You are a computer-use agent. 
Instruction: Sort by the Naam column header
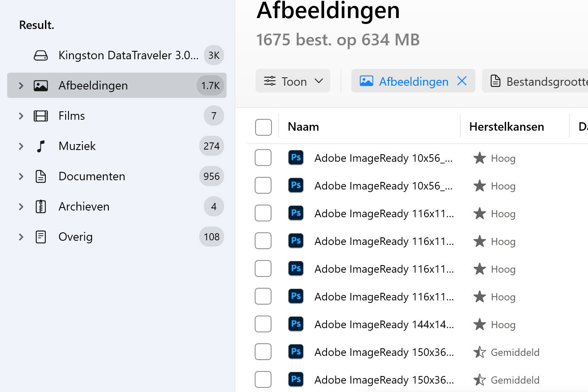[x=303, y=127]
